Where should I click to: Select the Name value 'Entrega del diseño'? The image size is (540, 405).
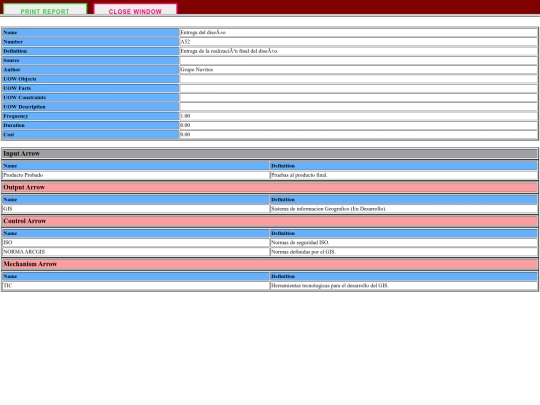[203, 32]
